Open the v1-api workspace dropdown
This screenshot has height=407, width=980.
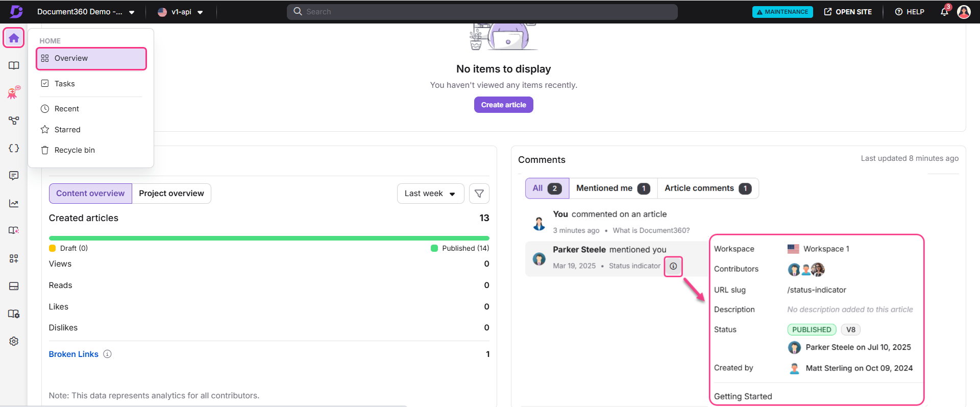pos(180,12)
